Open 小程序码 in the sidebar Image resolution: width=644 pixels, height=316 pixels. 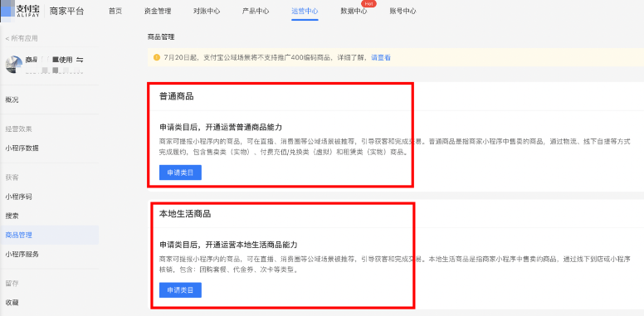coord(18,197)
